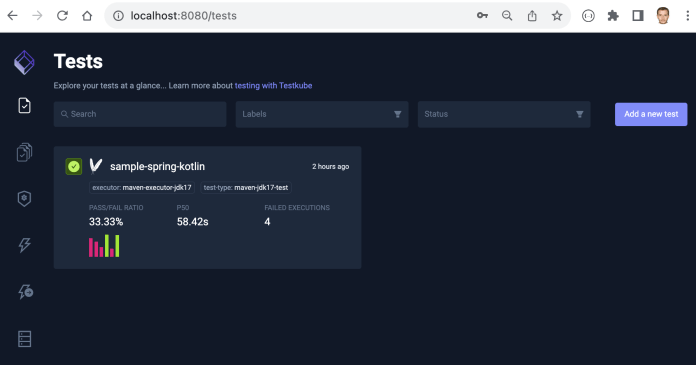696x365 pixels.
Task: Open the sample-spring-kotlin test
Action: click(158, 167)
